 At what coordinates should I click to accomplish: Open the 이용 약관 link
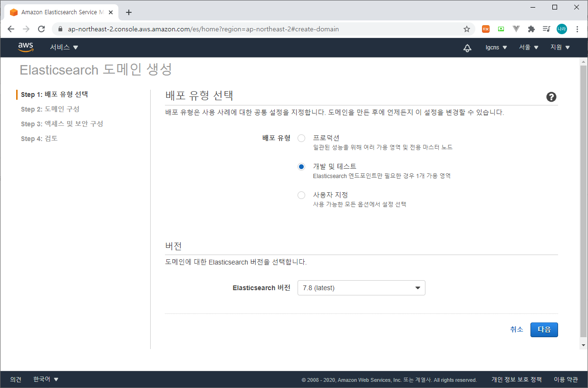[566, 379]
